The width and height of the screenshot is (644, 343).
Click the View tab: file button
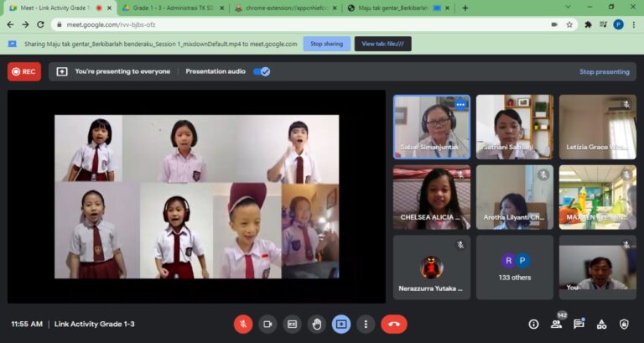click(x=382, y=44)
